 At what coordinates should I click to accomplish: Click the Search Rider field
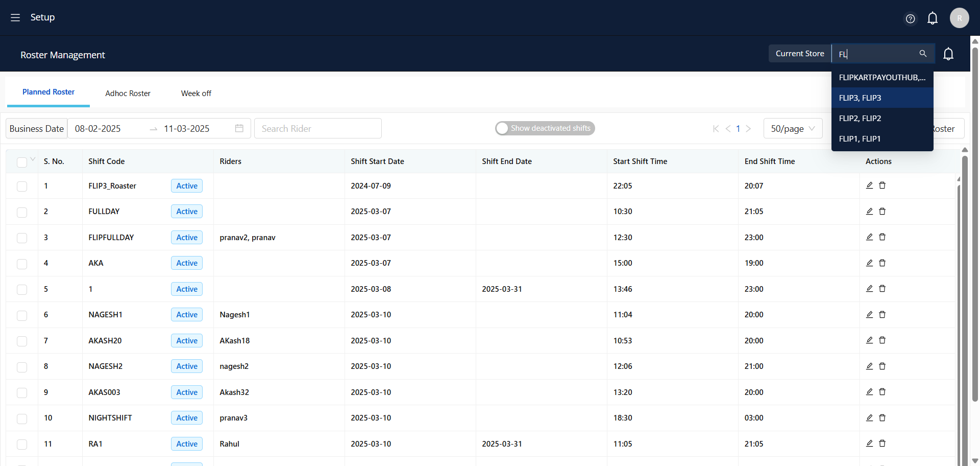[317, 128]
